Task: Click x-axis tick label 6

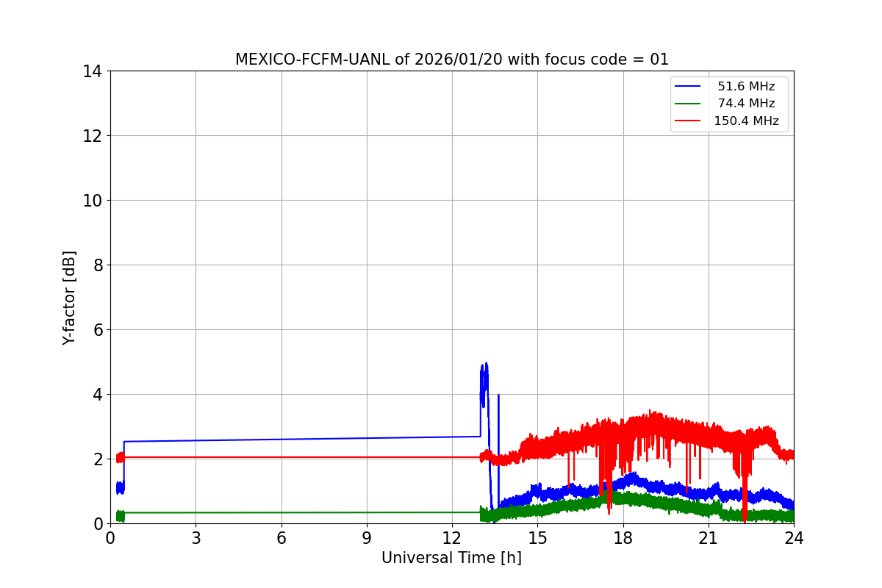Action: pos(282,538)
